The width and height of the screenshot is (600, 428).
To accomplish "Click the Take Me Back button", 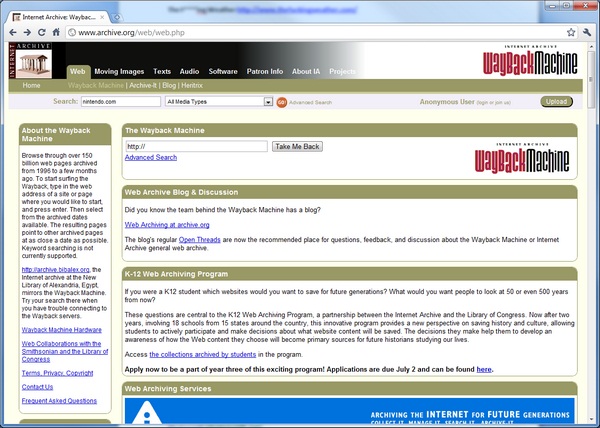I will 297,146.
